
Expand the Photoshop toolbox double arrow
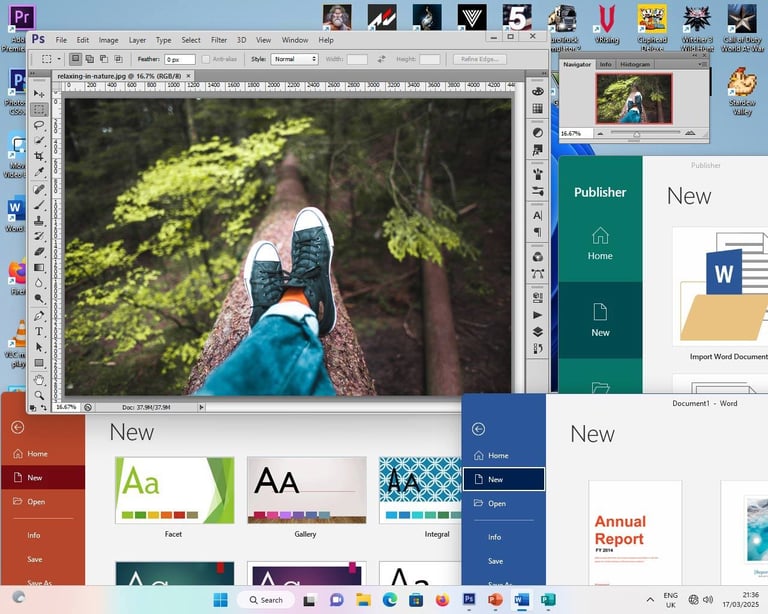[x=33, y=73]
